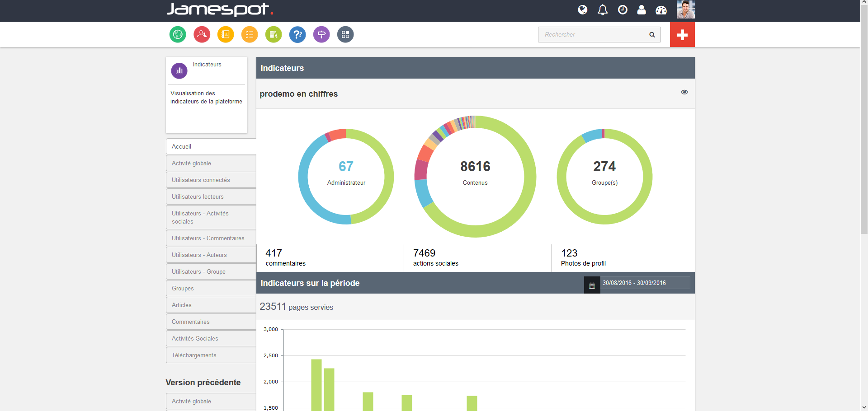Select the Accueil menu item
868x411 pixels.
(x=211, y=147)
